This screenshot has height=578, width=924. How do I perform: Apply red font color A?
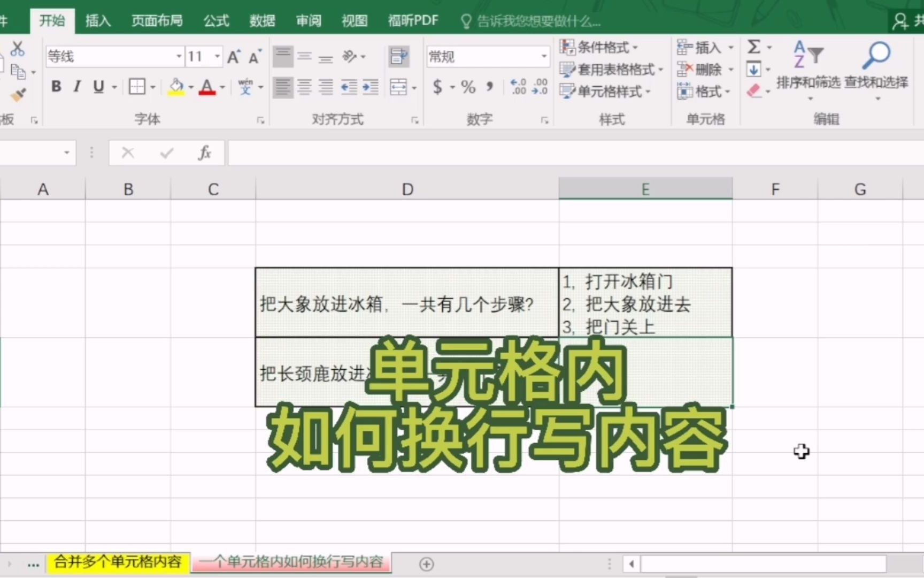point(207,87)
